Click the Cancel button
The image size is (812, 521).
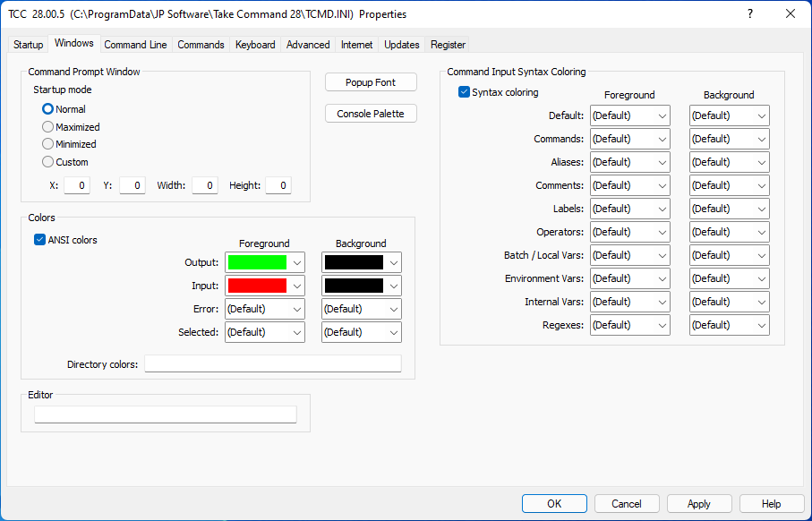pos(627,503)
